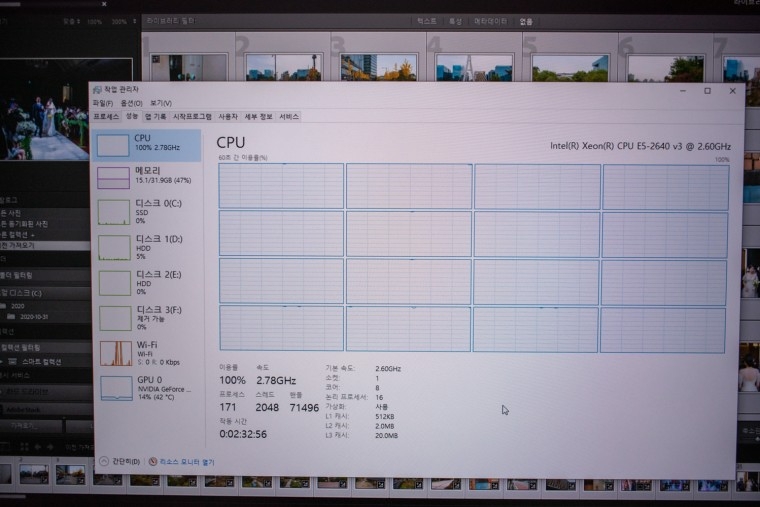Click the 스마트 컬렉션 stack icon in Lightroom
Screen dimensions: 760x507
[x=13, y=362]
